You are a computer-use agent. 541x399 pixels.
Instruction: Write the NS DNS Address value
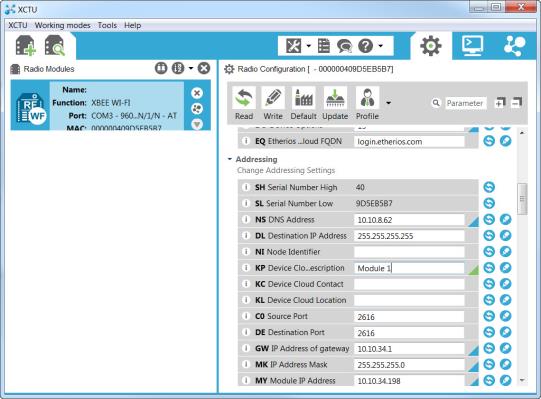[505, 220]
